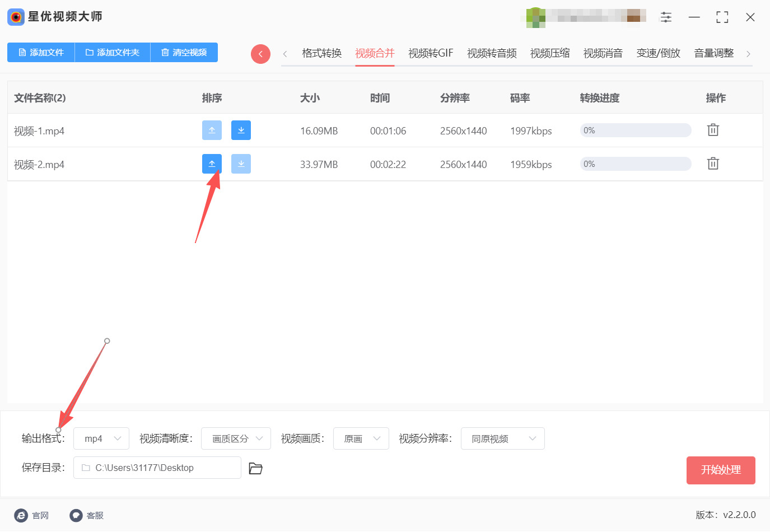This screenshot has height=532, width=770.
Task: Click the 1959kbps bitrate cell
Action: tap(531, 165)
